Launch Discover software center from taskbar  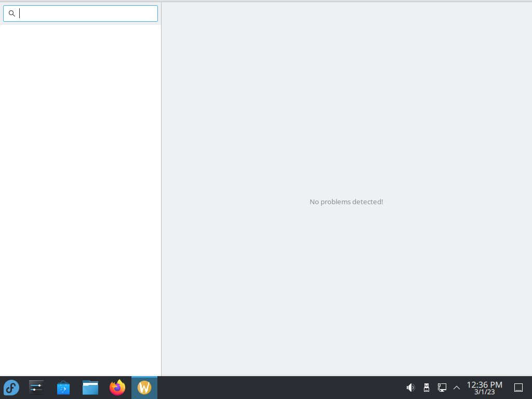point(63,388)
